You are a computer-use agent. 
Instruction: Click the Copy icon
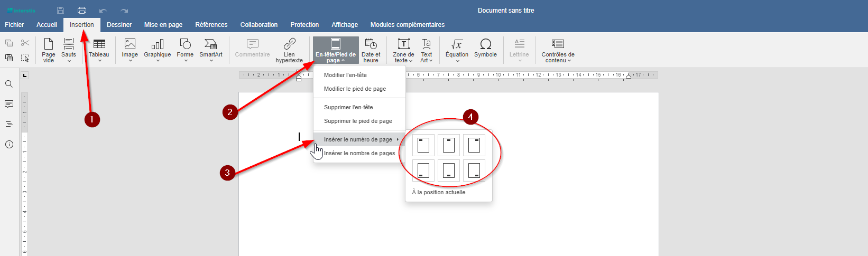pos(9,43)
